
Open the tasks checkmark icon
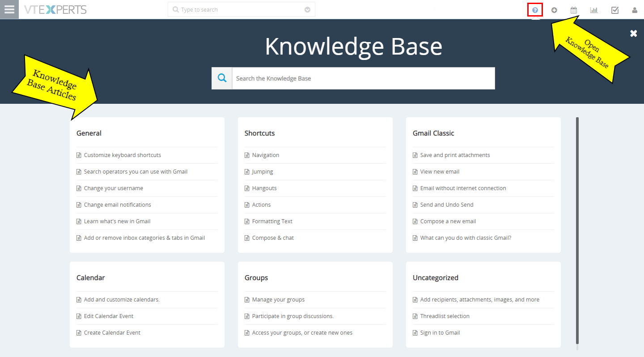coord(614,9)
